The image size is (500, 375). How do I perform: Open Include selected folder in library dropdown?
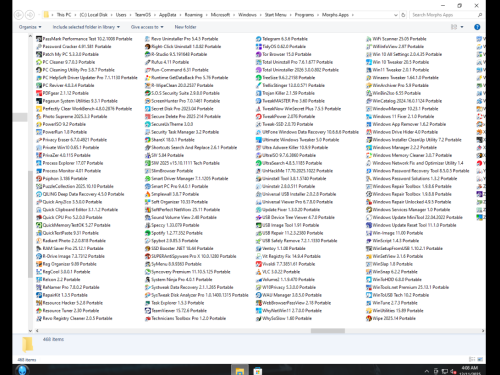86,27
